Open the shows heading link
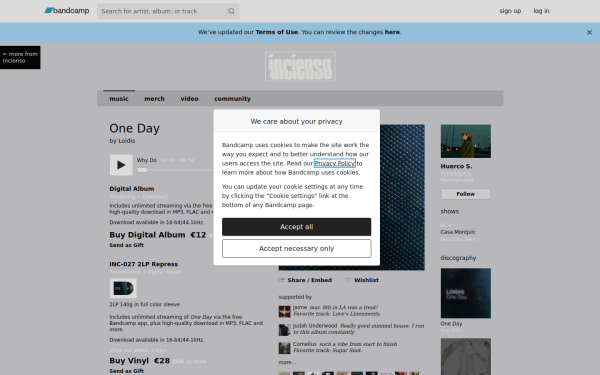Viewport: 600px width, 375px height. tap(449, 211)
